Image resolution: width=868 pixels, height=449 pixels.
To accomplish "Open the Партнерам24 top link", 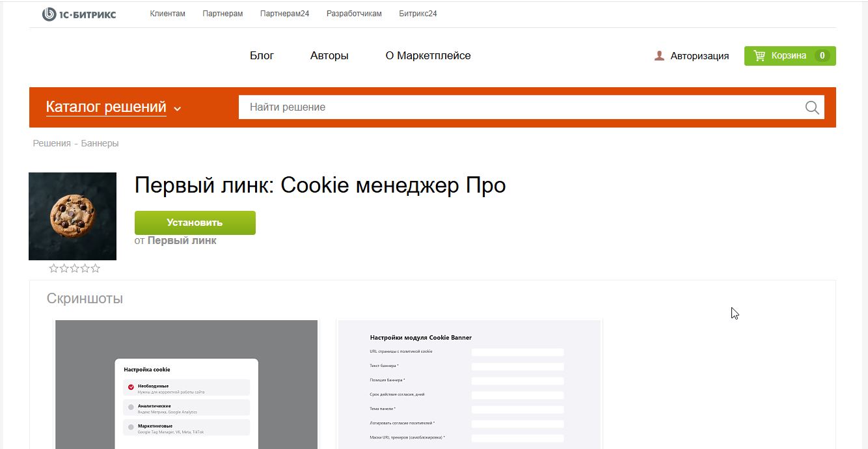I will pyautogui.click(x=284, y=14).
